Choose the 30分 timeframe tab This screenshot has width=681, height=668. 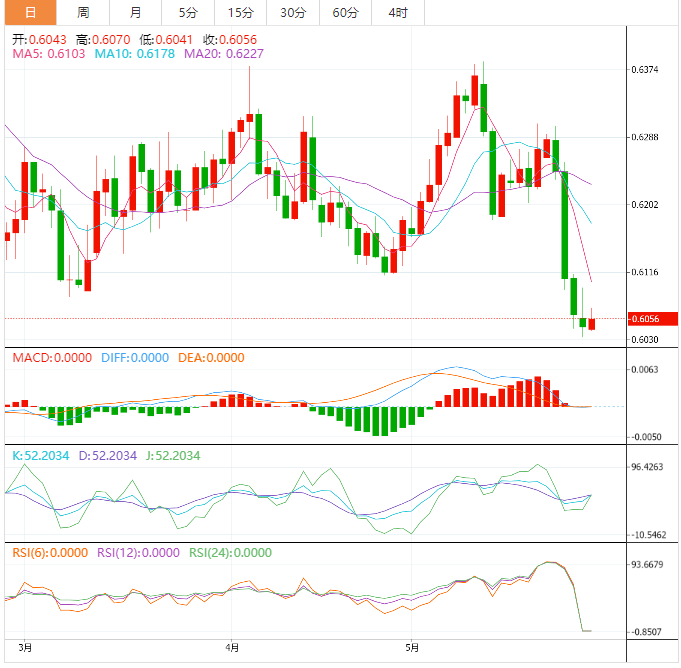click(x=293, y=13)
